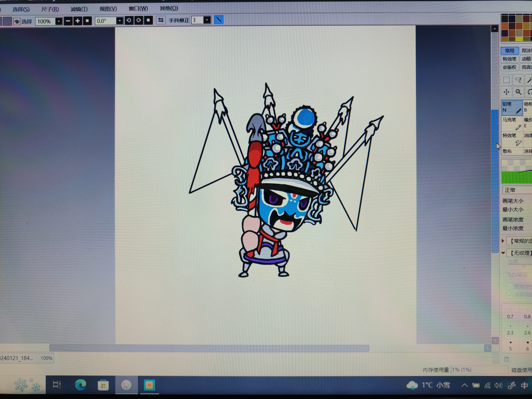This screenshot has width=532, height=399.
Task: Collapse the 【无纹理】 texture section
Action: 503,253
